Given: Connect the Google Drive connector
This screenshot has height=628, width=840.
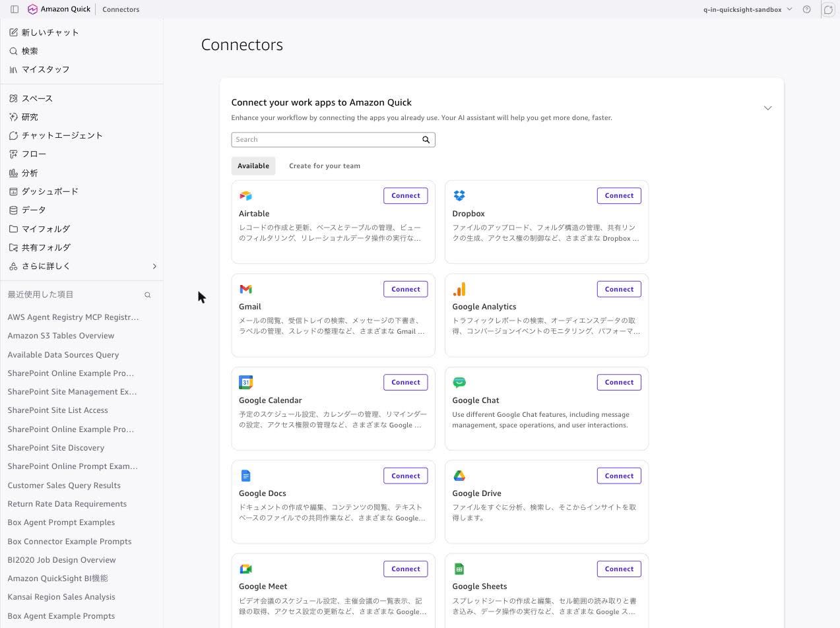Looking at the screenshot, I should (619, 476).
